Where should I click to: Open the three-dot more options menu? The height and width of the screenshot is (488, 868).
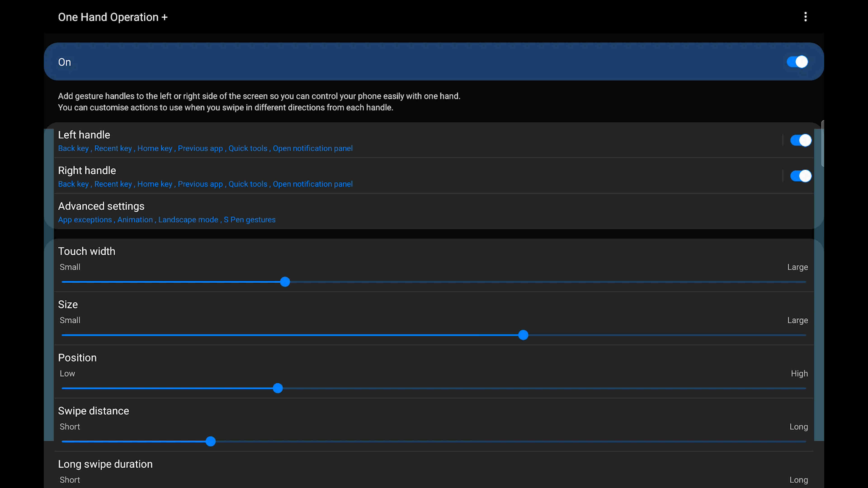tap(805, 17)
